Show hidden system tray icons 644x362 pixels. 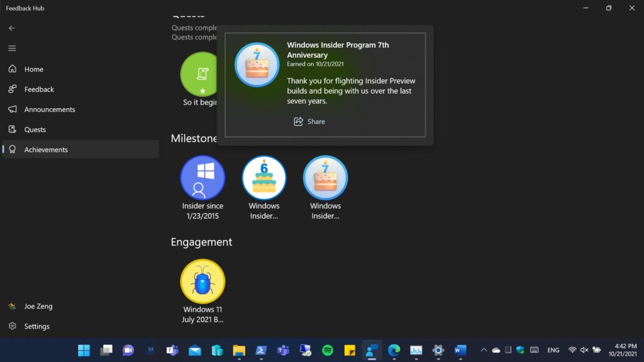coord(483,350)
